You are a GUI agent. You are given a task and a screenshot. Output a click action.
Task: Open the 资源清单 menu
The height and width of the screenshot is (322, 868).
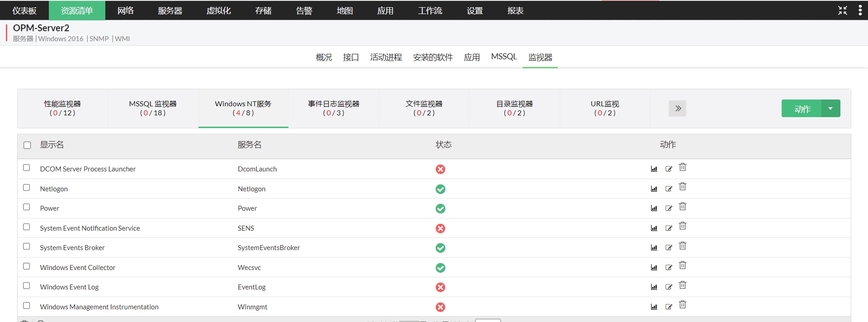[x=77, y=10]
